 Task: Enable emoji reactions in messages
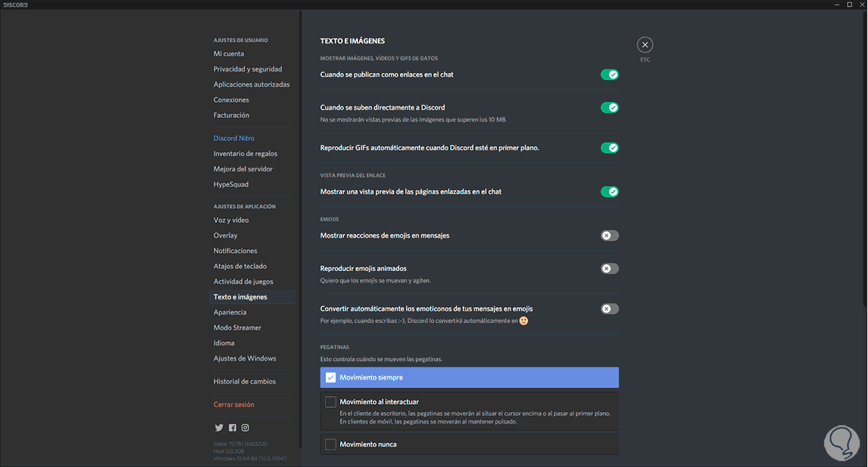[x=609, y=236]
